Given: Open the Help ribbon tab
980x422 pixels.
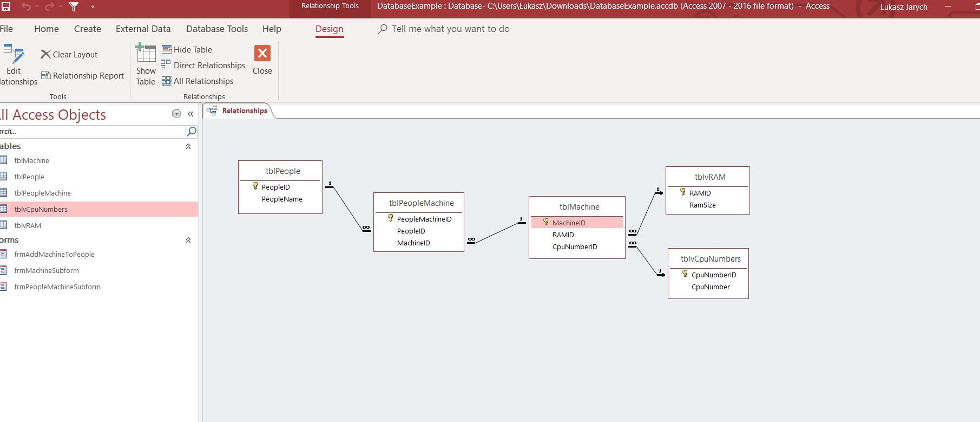Looking at the screenshot, I should 272,29.
